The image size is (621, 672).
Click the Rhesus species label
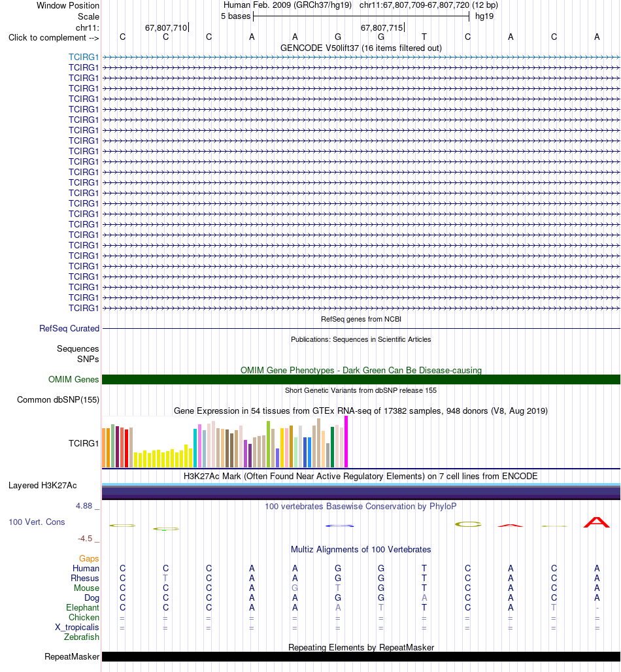85,578
